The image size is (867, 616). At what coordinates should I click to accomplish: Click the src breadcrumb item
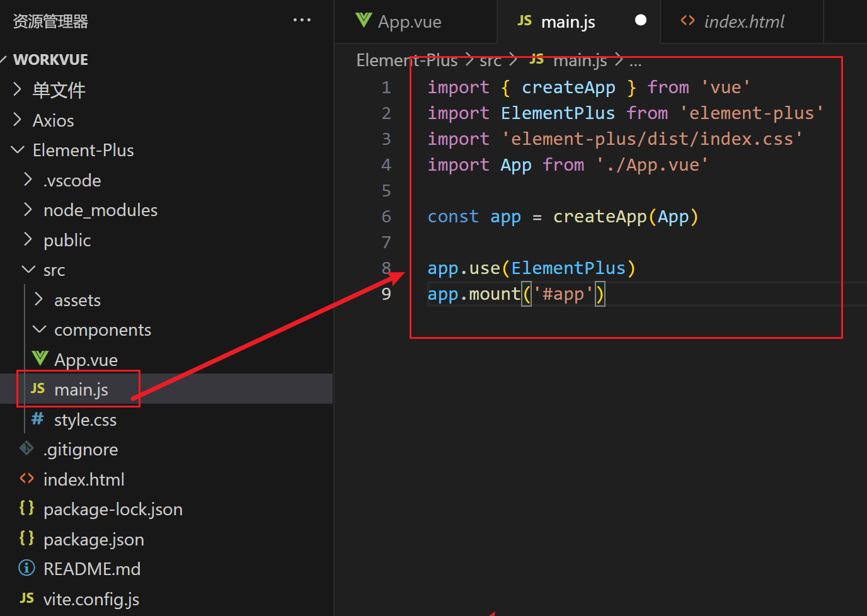click(491, 60)
